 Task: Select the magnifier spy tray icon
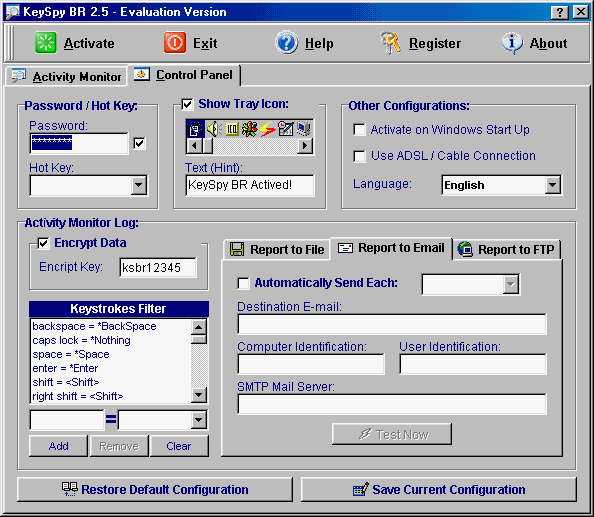coord(195,129)
